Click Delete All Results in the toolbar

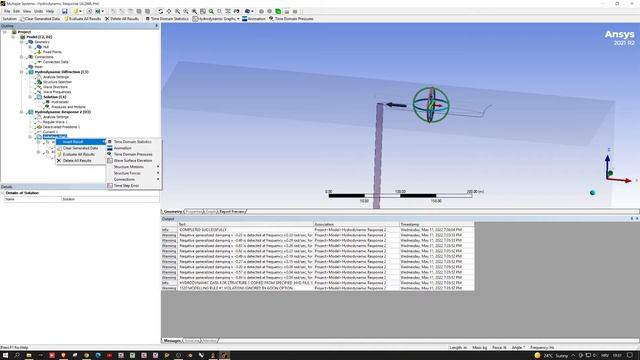pos(122,19)
